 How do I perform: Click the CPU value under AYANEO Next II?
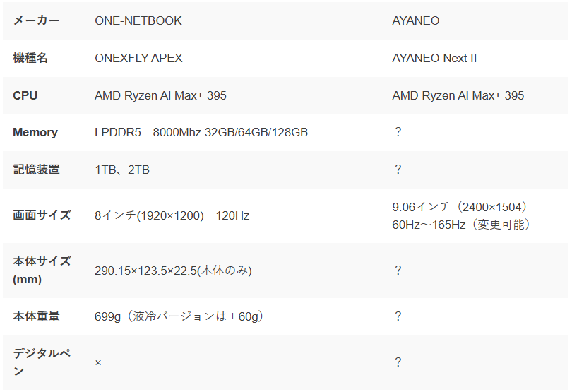pyautogui.click(x=458, y=95)
